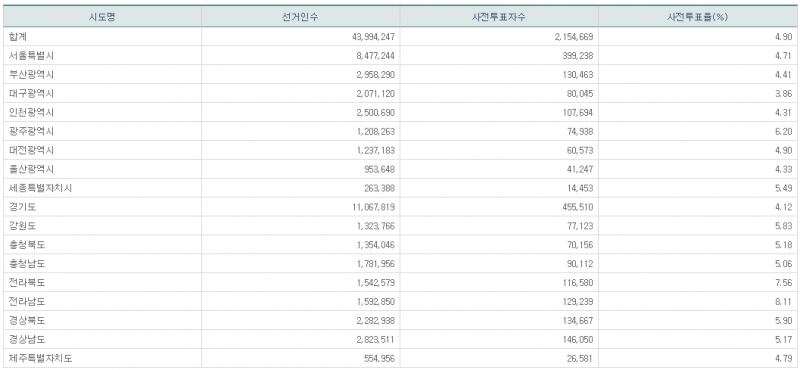The height and width of the screenshot is (370, 800).
Task: Select the 대전광역시 row label
Action: coord(31,150)
